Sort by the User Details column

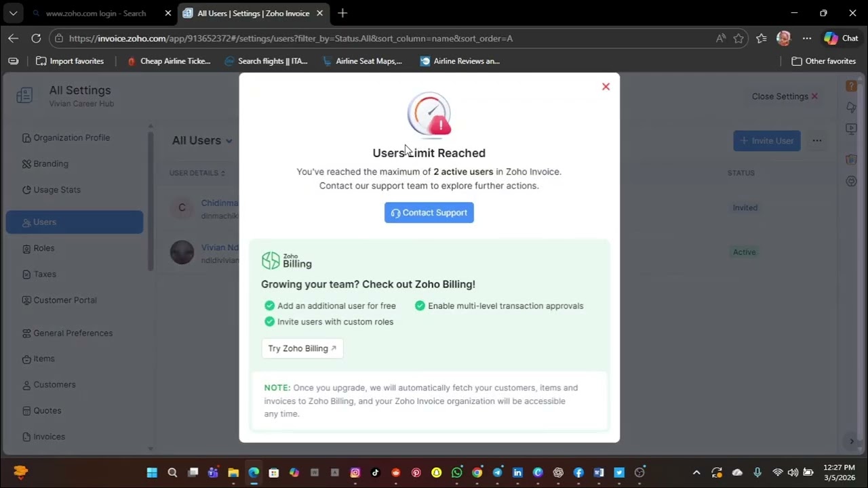click(197, 173)
